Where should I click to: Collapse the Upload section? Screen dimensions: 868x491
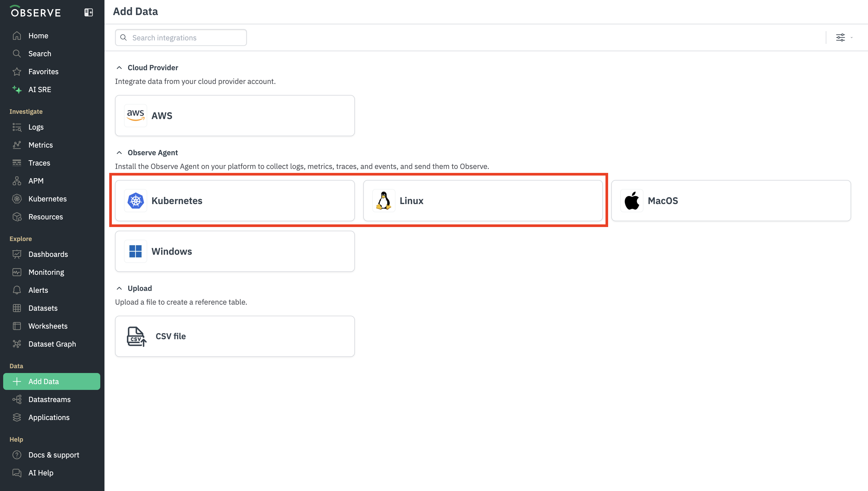tap(119, 288)
